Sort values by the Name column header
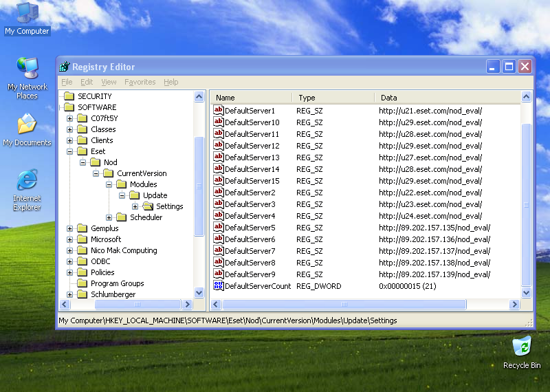Image resolution: width=550 pixels, height=392 pixels. click(x=252, y=98)
